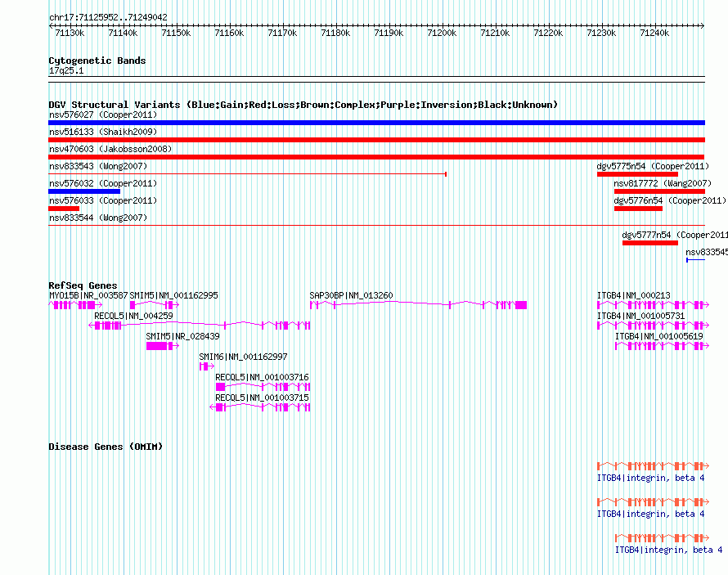Click the 17q25.1 band label

[x=66, y=70]
